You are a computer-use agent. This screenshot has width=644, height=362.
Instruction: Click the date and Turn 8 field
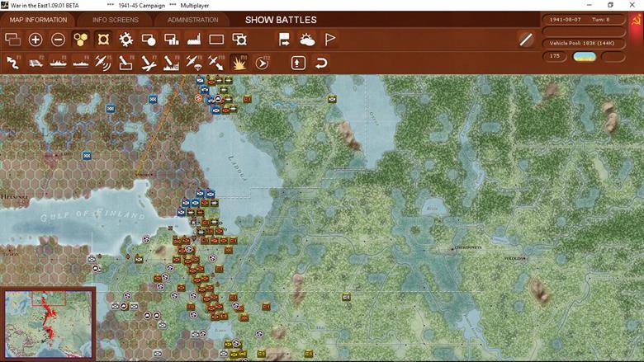(584, 20)
